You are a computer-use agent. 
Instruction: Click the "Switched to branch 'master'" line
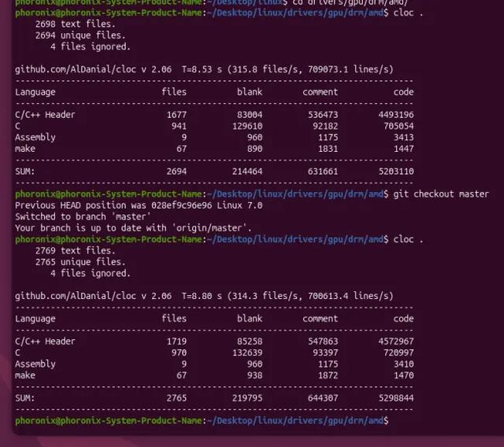tap(83, 216)
